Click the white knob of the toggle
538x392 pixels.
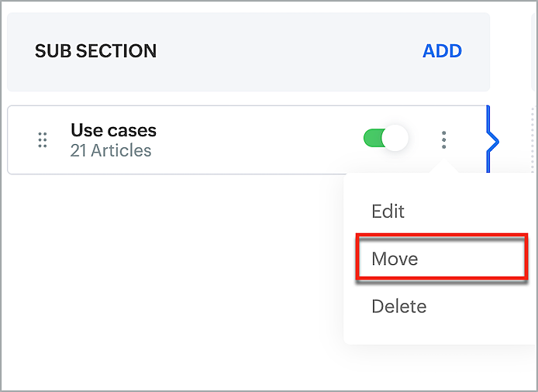click(395, 139)
